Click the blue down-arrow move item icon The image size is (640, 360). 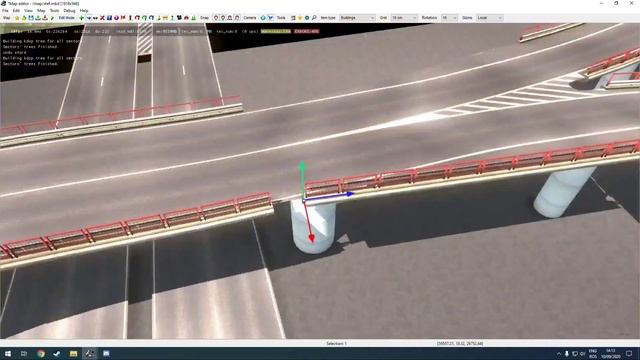click(89, 18)
